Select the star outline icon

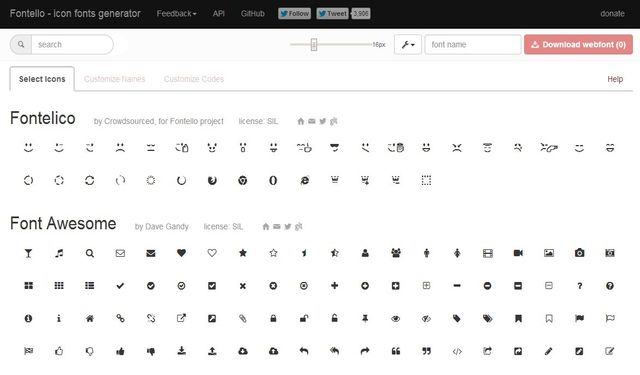[273, 253]
